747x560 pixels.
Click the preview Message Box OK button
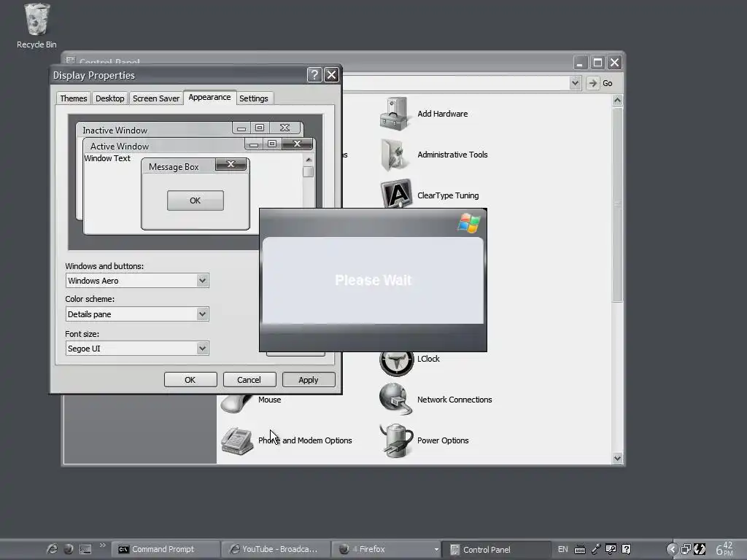point(196,201)
